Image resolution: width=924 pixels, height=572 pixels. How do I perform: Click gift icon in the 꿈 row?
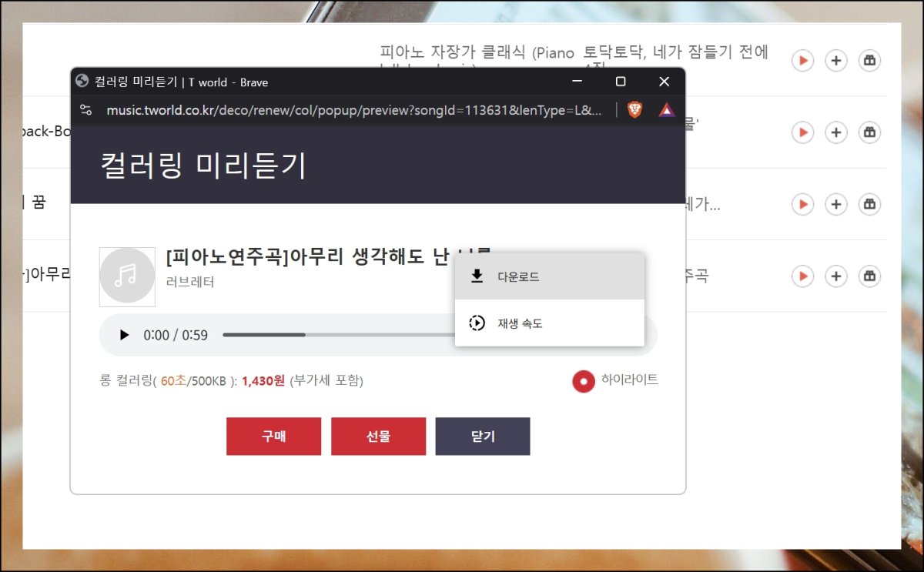(869, 204)
